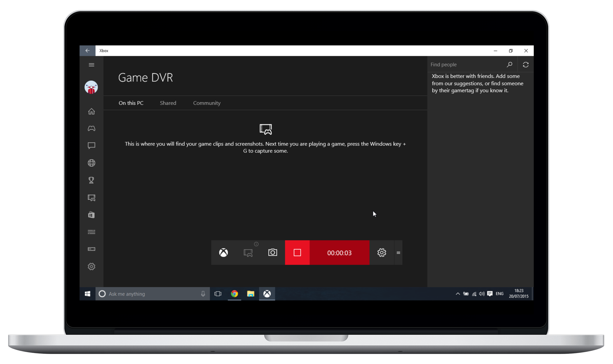The height and width of the screenshot is (364, 613).
Task: Click the Xbox Store icon in sidebar
Action: pos(91,215)
